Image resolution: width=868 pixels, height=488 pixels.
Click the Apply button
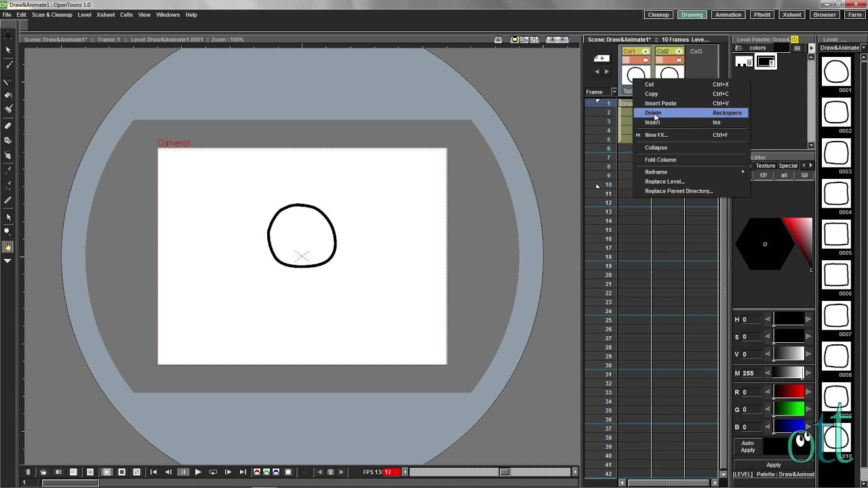[x=774, y=465]
